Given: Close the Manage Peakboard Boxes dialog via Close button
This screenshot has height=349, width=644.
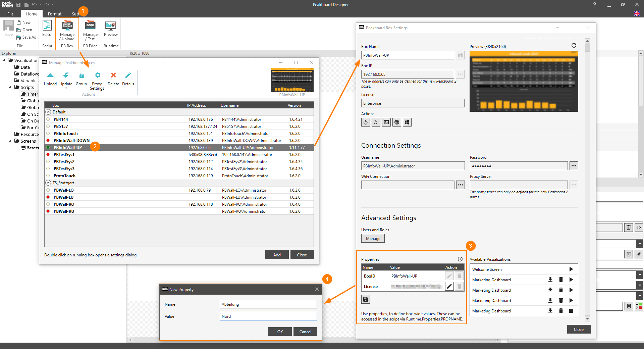Looking at the screenshot, I should (302, 255).
